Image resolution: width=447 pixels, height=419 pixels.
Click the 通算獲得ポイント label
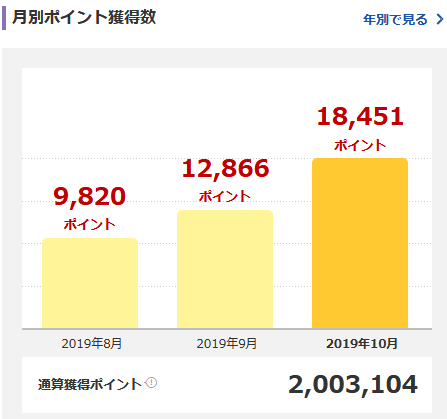point(90,384)
